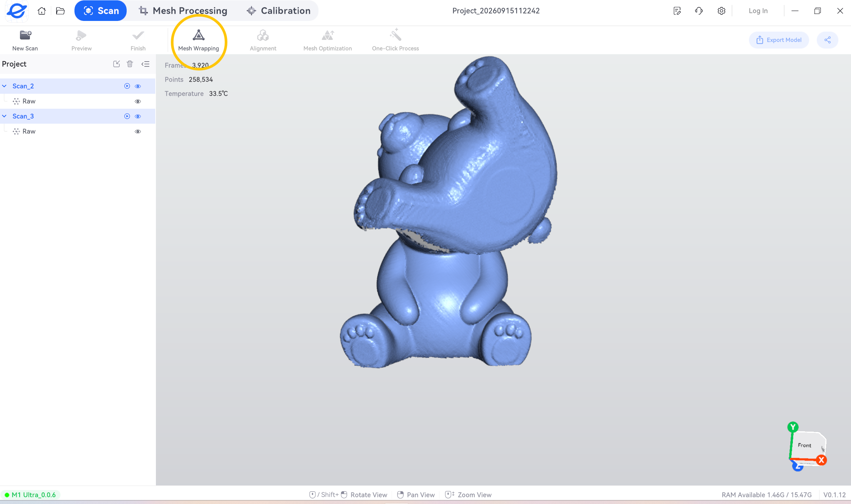Toggle visibility of Raw under Scan_2

tap(138, 101)
